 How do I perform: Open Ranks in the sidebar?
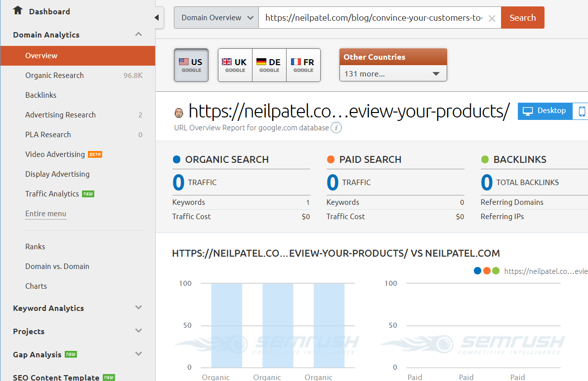[x=35, y=246]
